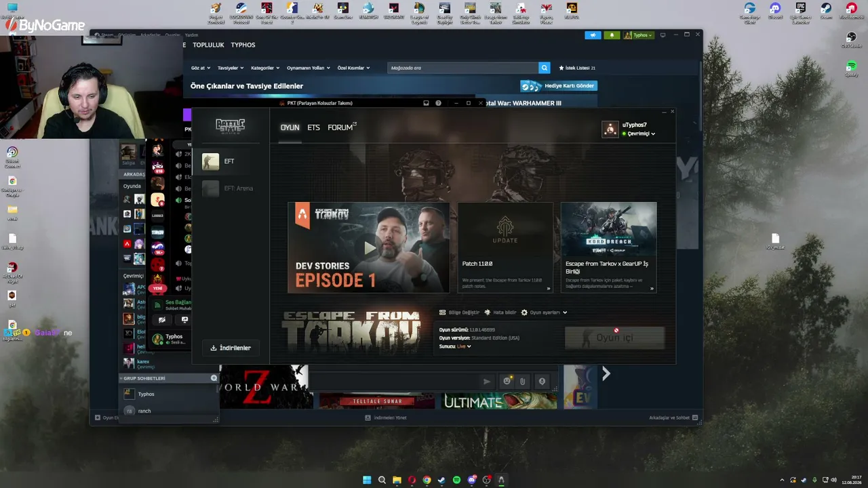Click the Steam store search field
This screenshot has height=488, width=868.
[x=463, y=68]
